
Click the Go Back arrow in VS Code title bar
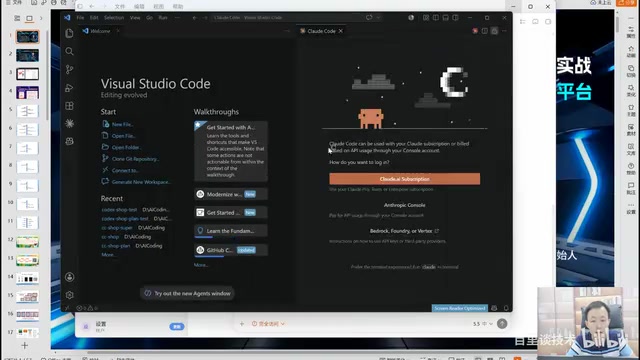pyautogui.click(x=195, y=18)
